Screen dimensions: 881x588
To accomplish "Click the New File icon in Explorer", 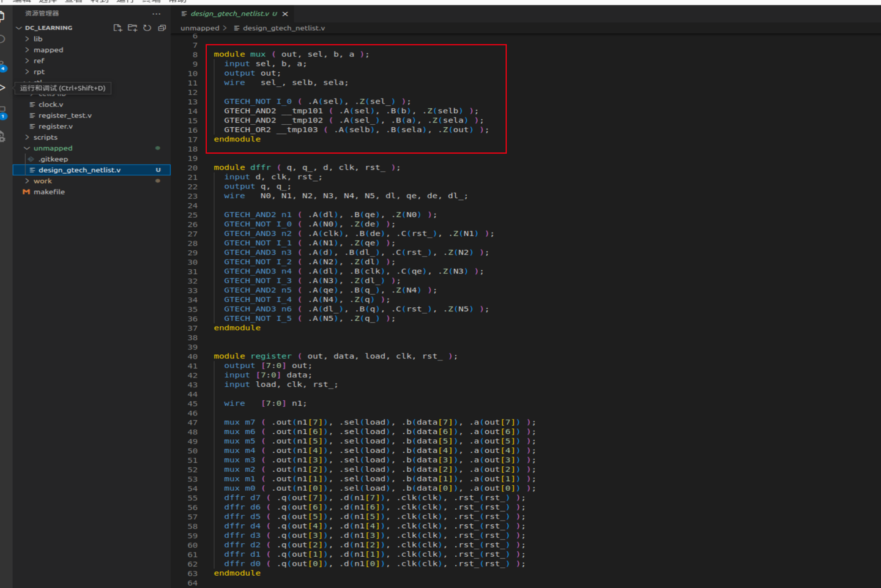I will tap(117, 27).
